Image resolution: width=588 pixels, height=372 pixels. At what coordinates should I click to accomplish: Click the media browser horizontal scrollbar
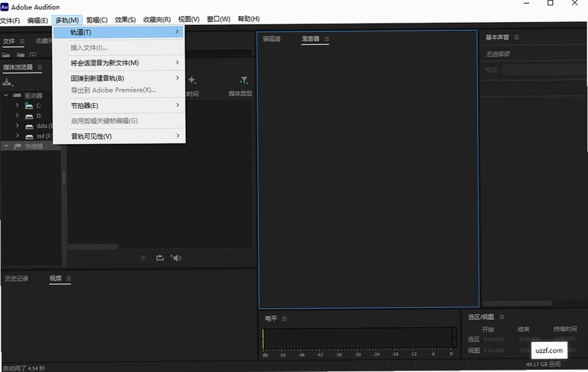[93, 246]
